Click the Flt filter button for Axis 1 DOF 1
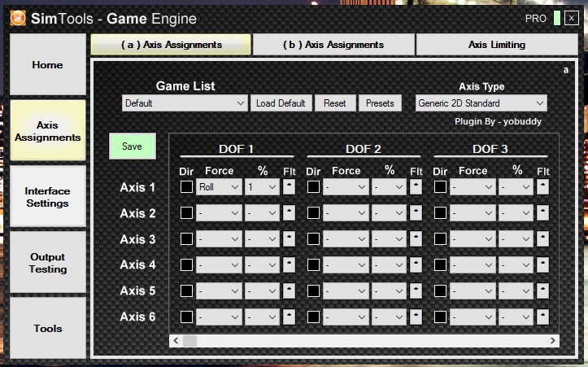The height and width of the screenshot is (367, 588). (x=289, y=187)
